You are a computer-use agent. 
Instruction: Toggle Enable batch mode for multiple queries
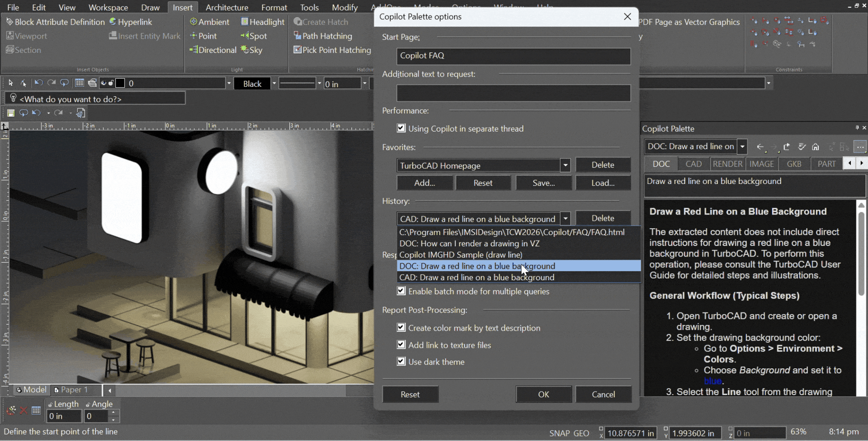[401, 291]
